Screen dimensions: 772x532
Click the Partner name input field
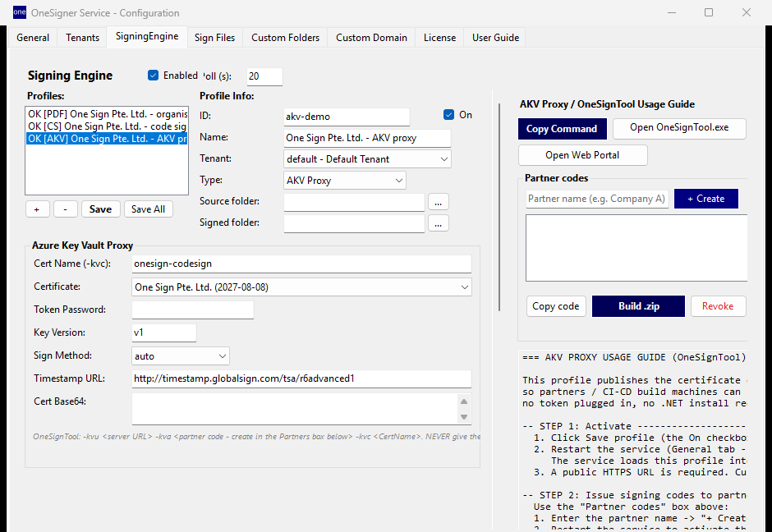pyautogui.click(x=597, y=199)
